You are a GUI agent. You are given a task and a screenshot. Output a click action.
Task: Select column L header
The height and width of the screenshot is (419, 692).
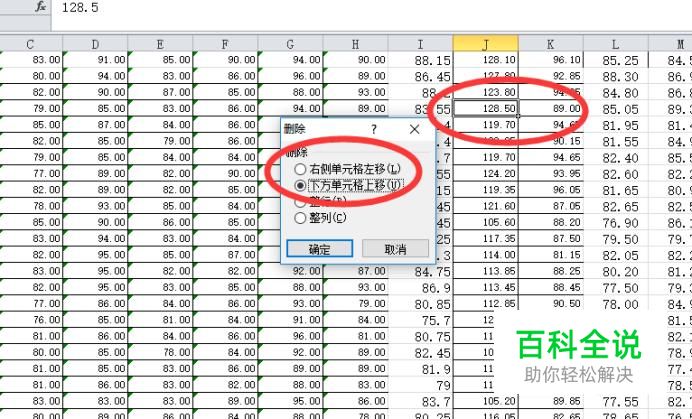click(x=615, y=44)
